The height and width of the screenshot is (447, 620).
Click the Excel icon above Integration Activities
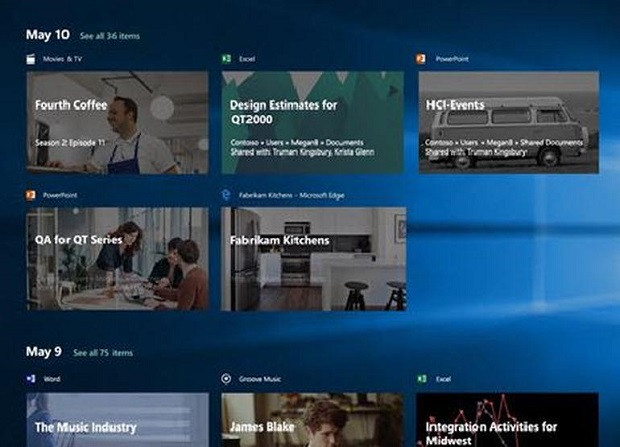point(422,379)
